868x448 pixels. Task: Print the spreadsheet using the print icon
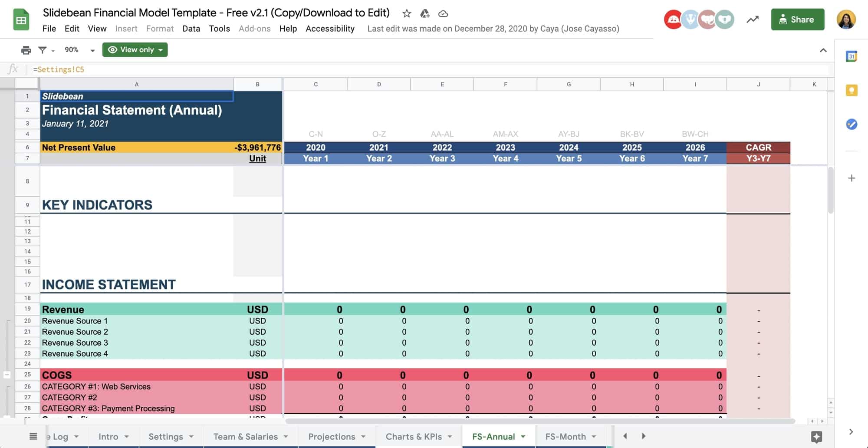(26, 49)
